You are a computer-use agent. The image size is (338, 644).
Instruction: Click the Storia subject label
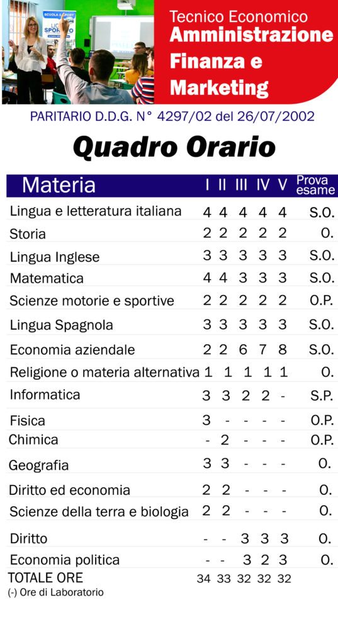(28, 234)
